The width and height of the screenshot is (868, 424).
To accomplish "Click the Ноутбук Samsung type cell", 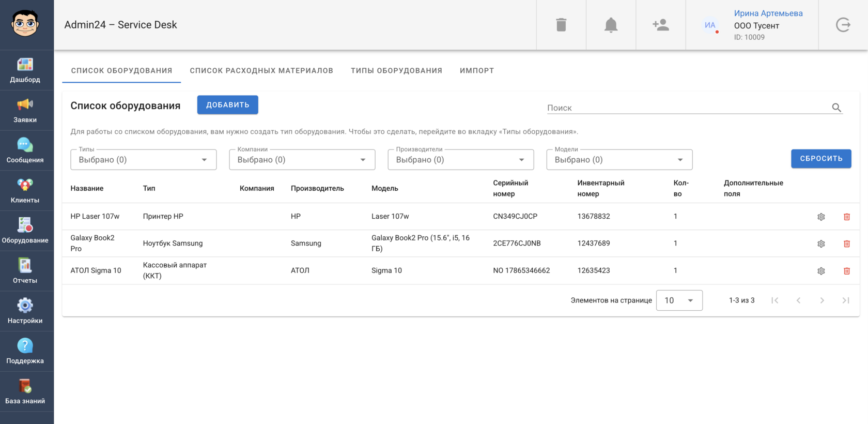I will [173, 243].
